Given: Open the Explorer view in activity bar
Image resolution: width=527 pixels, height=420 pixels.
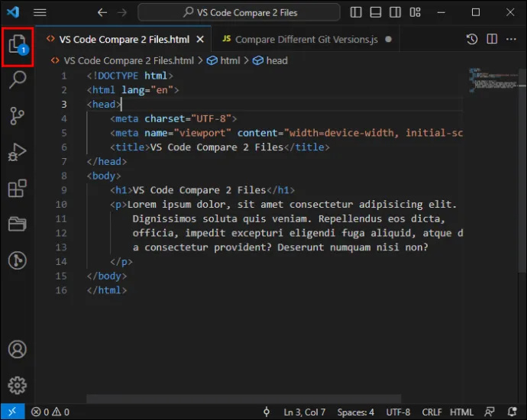Looking at the screenshot, I should pyautogui.click(x=18, y=46).
